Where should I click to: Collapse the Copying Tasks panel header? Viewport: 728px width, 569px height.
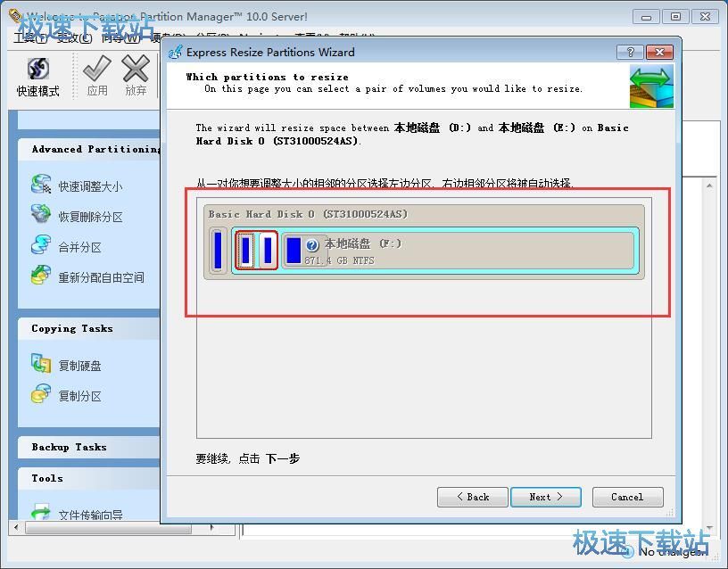(89, 328)
